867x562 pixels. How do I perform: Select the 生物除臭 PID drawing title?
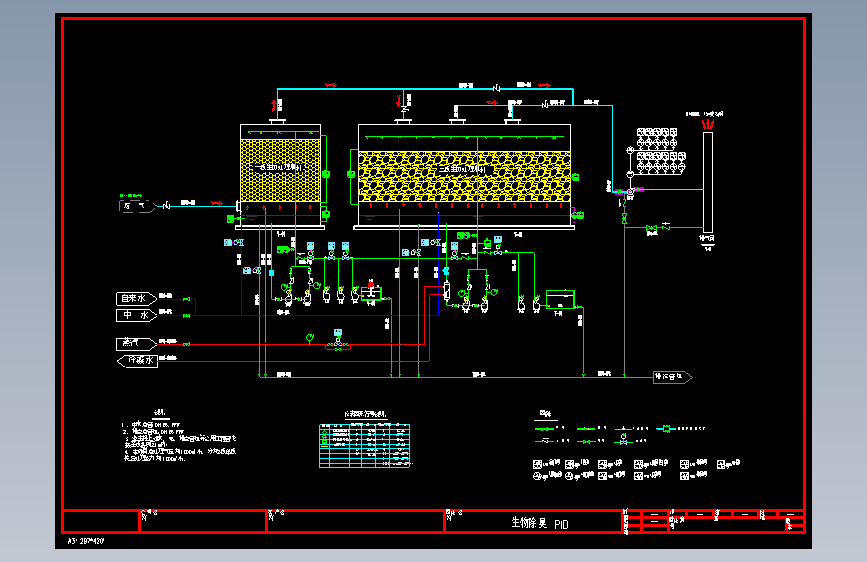point(540,523)
